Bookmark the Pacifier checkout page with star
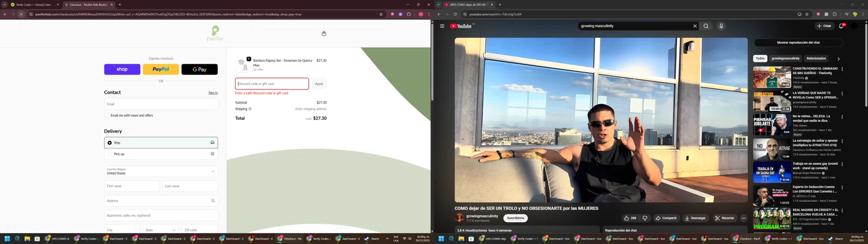The height and width of the screenshot is (244, 868). point(381,14)
